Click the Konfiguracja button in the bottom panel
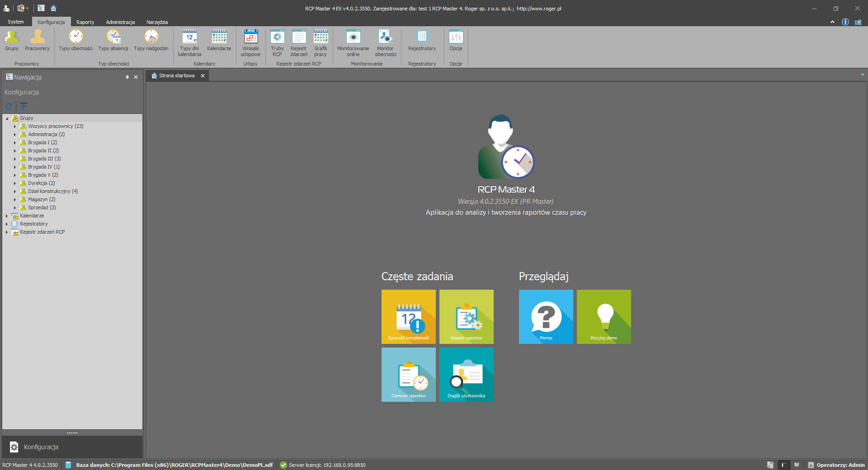Viewport: 868px width, 470px height. coord(41,447)
